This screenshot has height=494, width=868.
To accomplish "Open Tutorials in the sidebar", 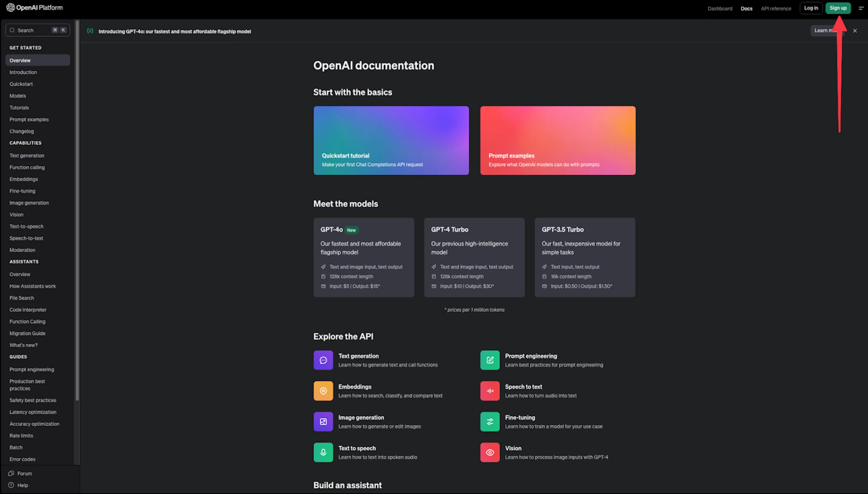I will pos(19,108).
